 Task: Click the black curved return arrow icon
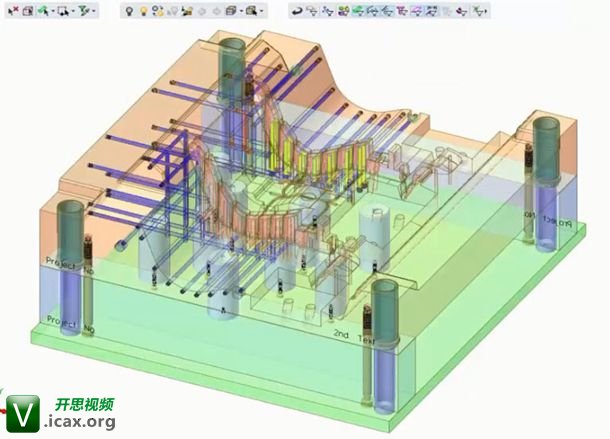point(297,11)
